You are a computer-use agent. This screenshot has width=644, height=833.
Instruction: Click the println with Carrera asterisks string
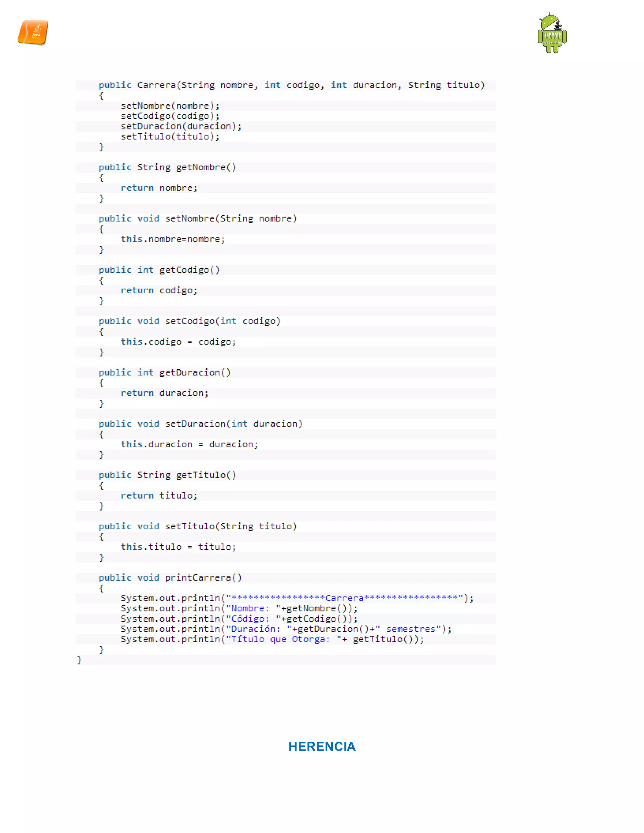(297, 598)
